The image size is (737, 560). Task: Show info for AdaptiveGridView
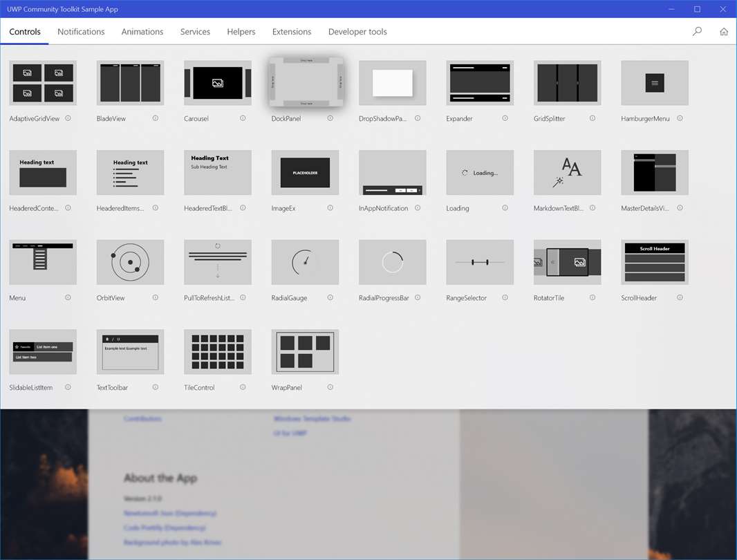click(68, 118)
